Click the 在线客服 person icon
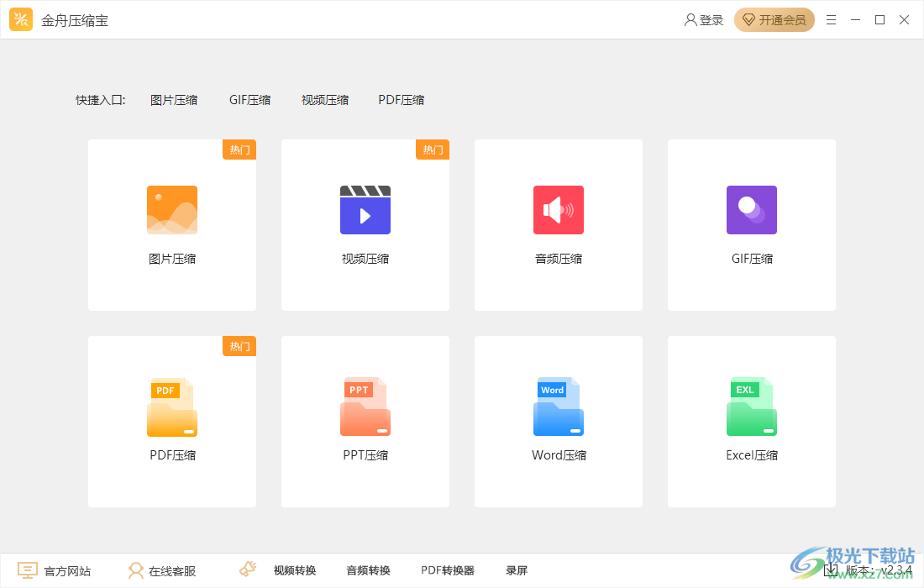 click(135, 570)
